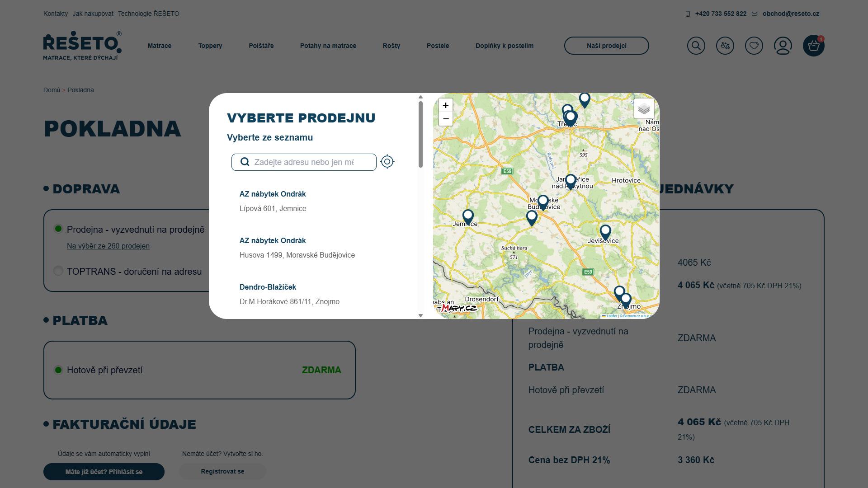Use my current location target icon

[387, 162]
